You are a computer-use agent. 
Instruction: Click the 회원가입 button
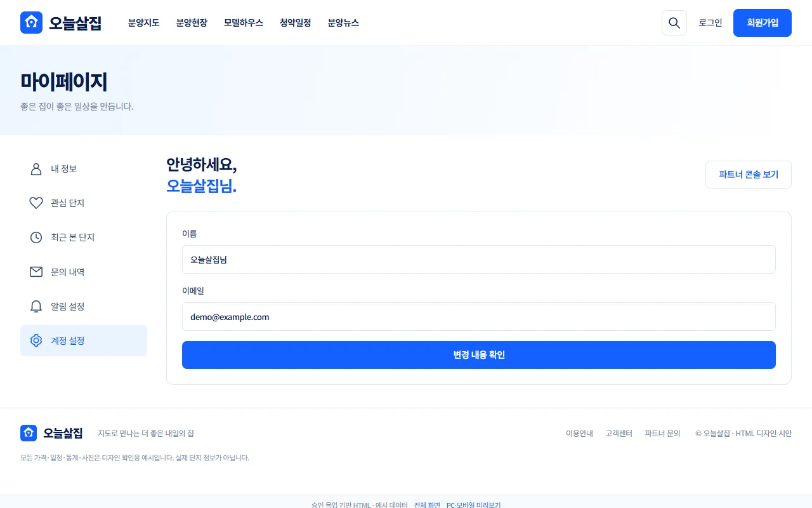point(763,23)
